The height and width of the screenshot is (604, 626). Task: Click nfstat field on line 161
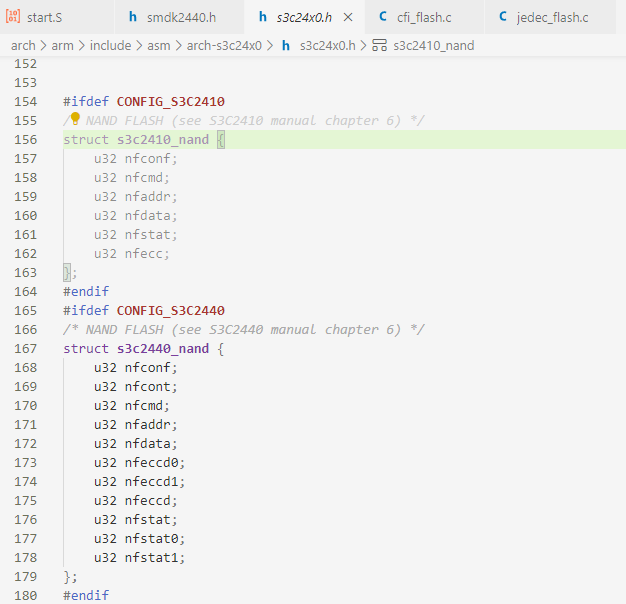147,234
